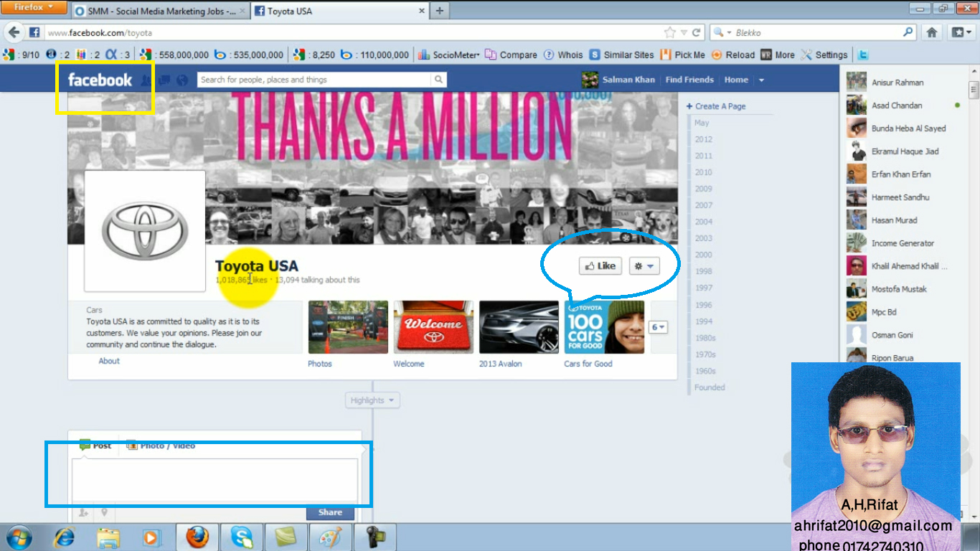Viewport: 980px width, 551px height.
Task: Click Find Friends in the header
Action: click(689, 80)
